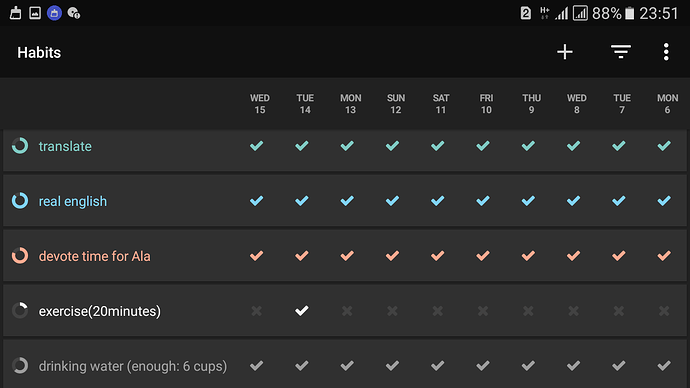Screen dimensions: 690x388
Task: Open the devote time for Ala habit
Action: 95,256
